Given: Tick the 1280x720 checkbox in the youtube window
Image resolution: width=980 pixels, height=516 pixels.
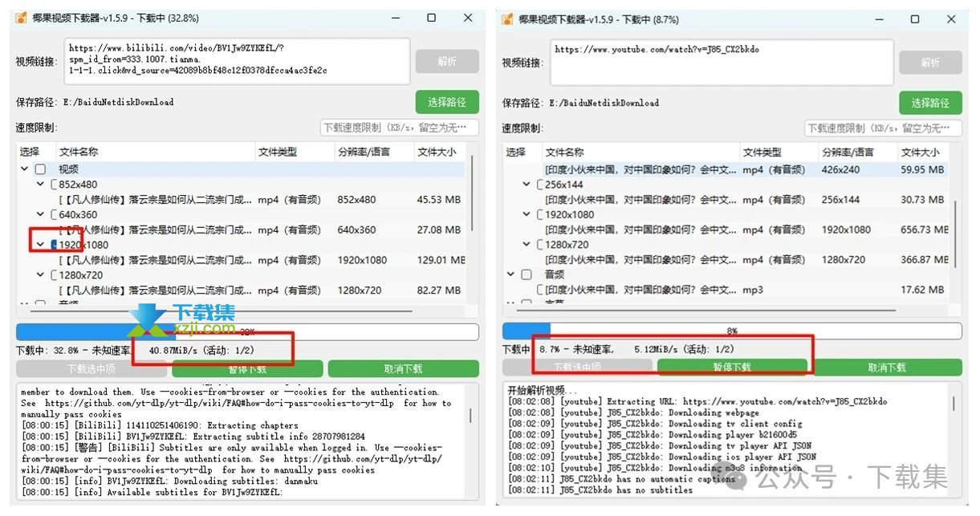Looking at the screenshot, I should click(541, 245).
